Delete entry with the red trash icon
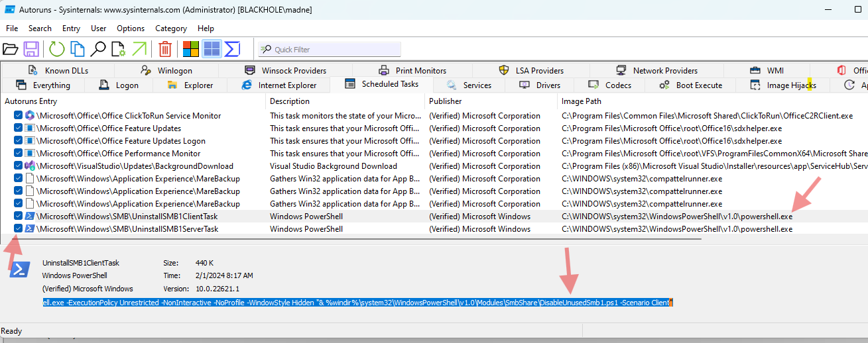 [165, 49]
